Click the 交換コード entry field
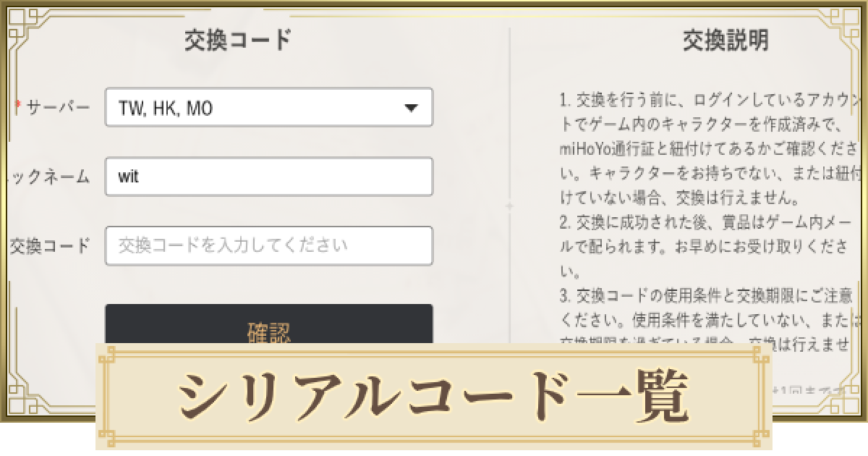Screen dimensions: 868x456 pyautogui.click(x=268, y=245)
